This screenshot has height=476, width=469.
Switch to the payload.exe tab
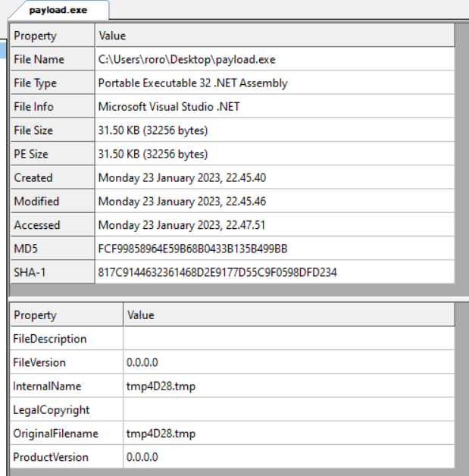coord(58,10)
